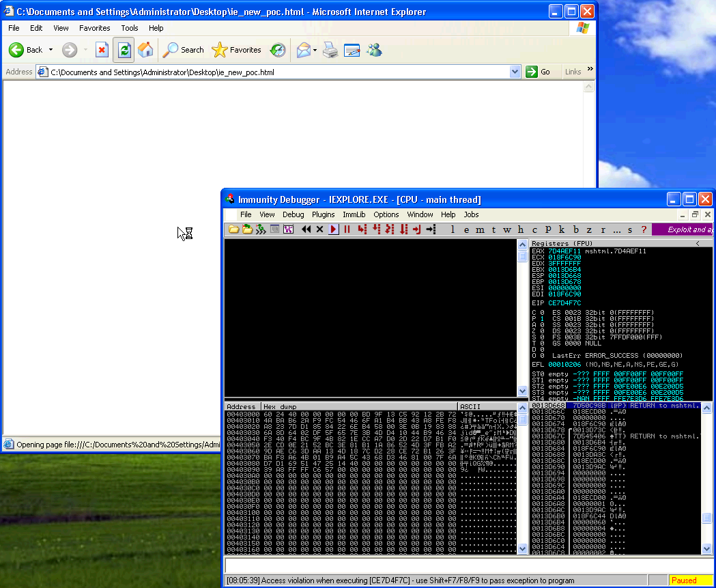
Task: Click the Go button in IE
Action: (539, 72)
